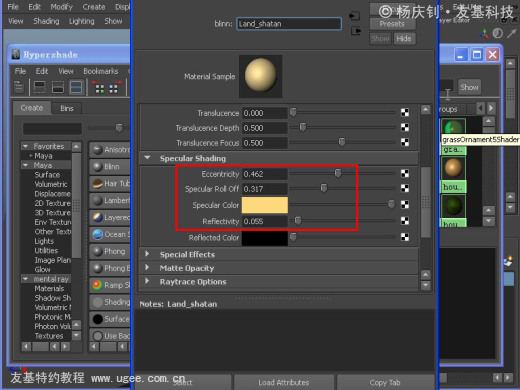Image resolution: width=520 pixels, height=390 pixels.
Task: Select Surface in the Maya create list
Action: tap(47, 175)
